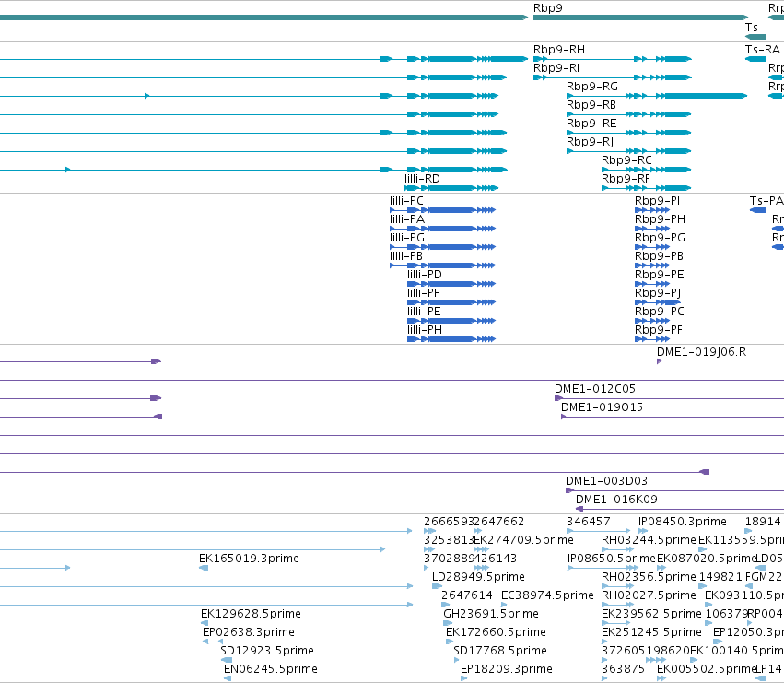Click the Rbp9-RC transcript label
The width and height of the screenshot is (784, 683).
click(x=626, y=160)
